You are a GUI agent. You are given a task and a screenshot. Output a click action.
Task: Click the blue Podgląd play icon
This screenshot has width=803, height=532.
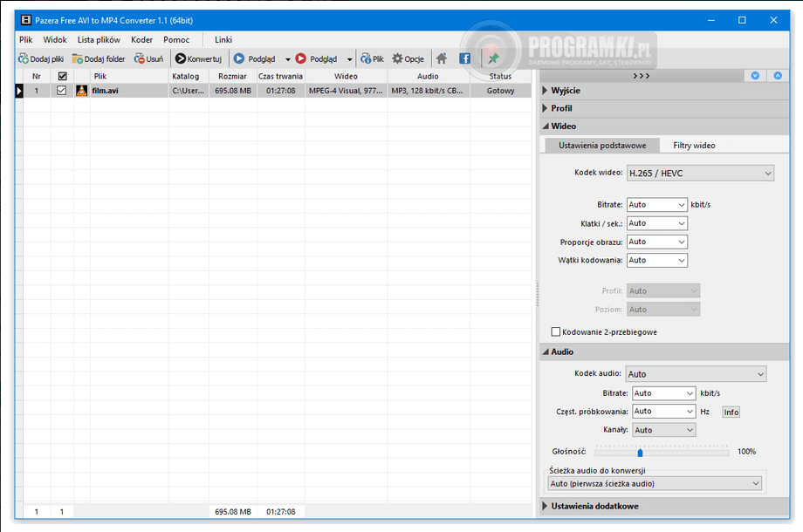(x=239, y=58)
